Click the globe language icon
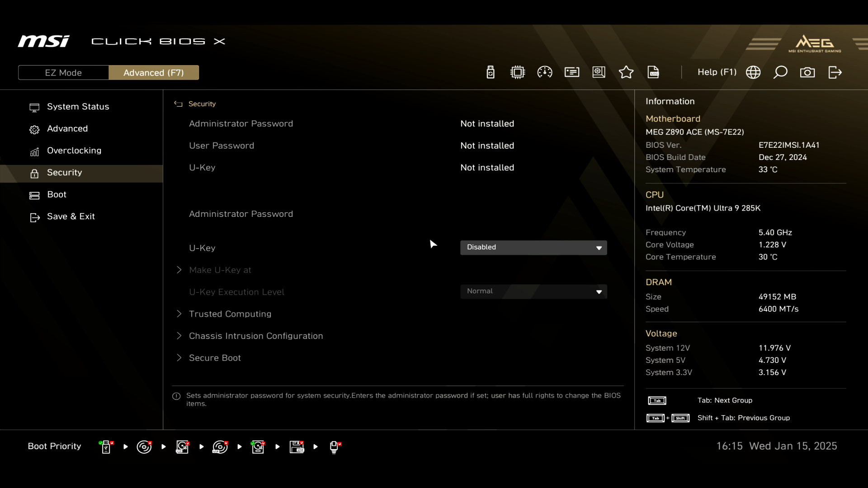 click(753, 72)
